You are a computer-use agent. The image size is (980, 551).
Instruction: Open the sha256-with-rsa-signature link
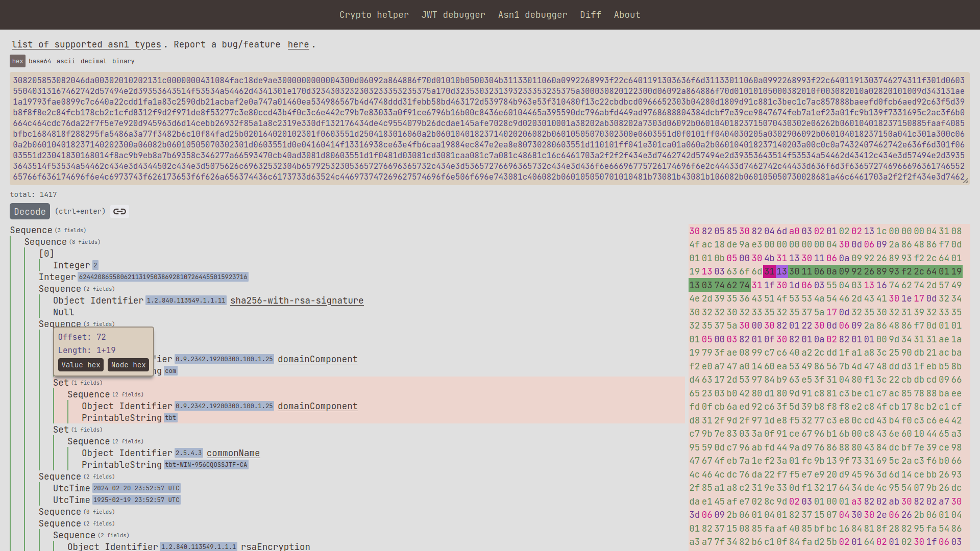point(297,300)
